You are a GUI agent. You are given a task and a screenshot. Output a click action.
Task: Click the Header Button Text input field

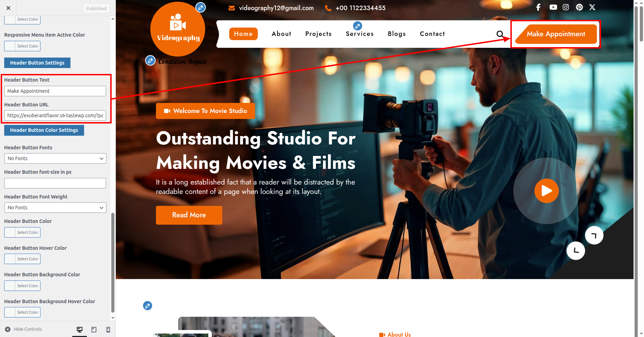pos(55,91)
